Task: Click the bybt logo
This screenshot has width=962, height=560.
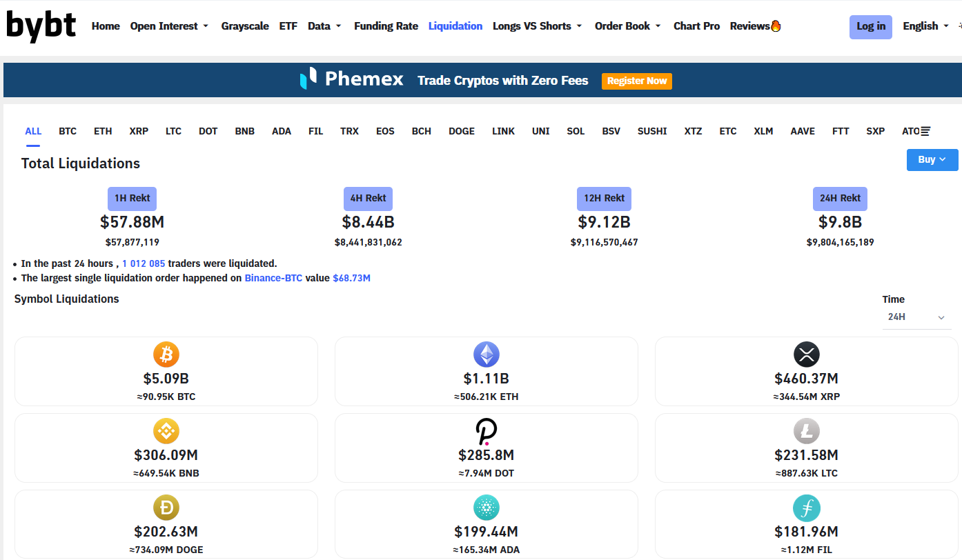Action: pos(41,26)
